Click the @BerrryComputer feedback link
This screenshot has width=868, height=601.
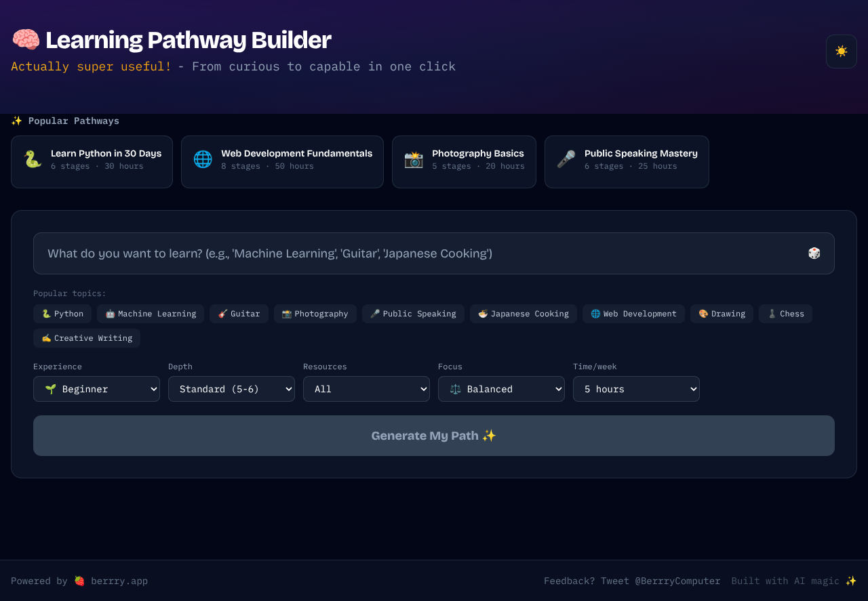pos(677,581)
